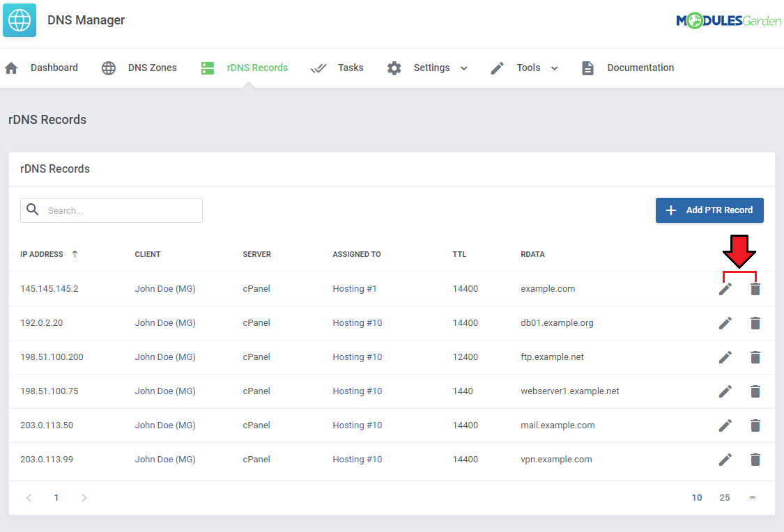
Task: Click the Documentation file icon
Action: (588, 68)
